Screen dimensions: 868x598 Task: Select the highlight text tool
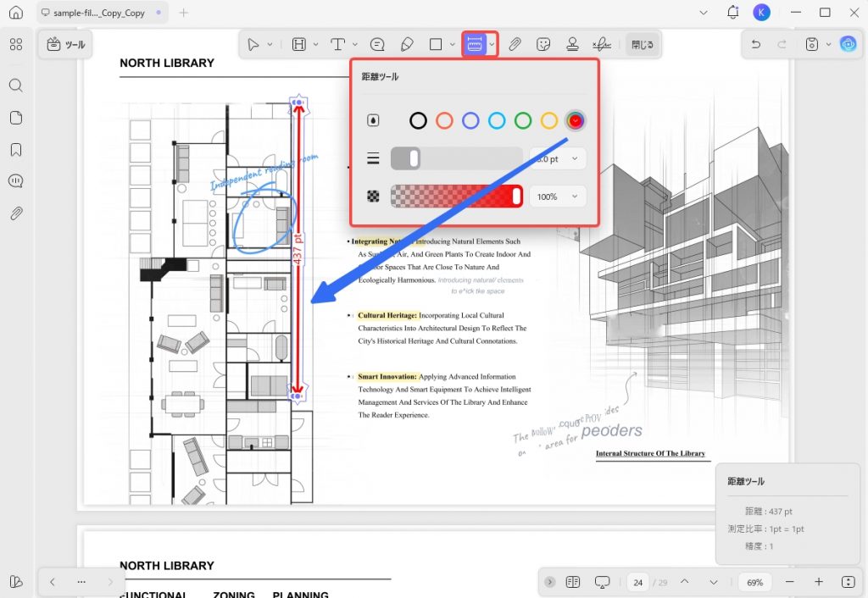[299, 44]
